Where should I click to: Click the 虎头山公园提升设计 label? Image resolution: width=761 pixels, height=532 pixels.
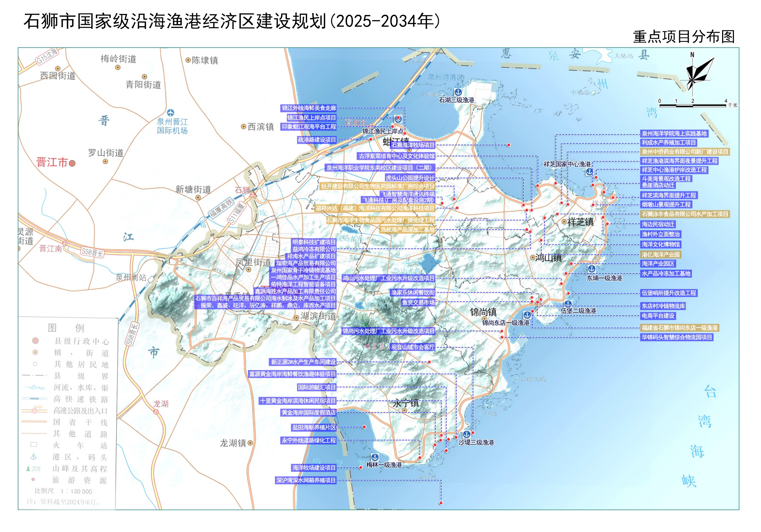pyautogui.click(x=410, y=178)
